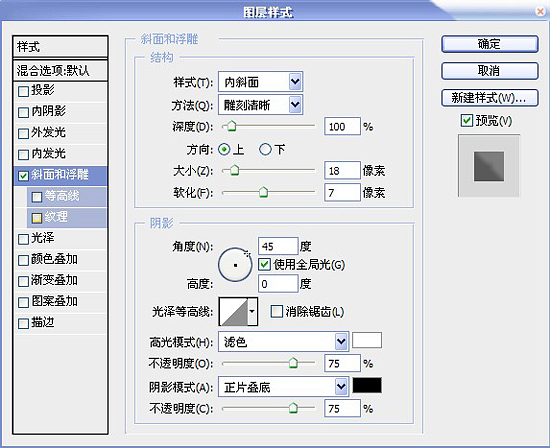The height and width of the screenshot is (448, 550).
Task: Click highlight opacity field showing 75
Action: click(x=342, y=363)
